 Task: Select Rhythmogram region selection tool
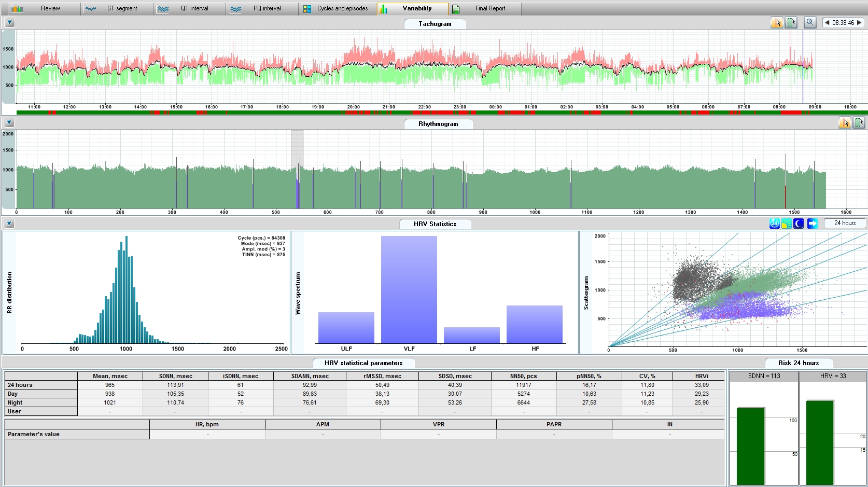pyautogui.click(x=859, y=123)
